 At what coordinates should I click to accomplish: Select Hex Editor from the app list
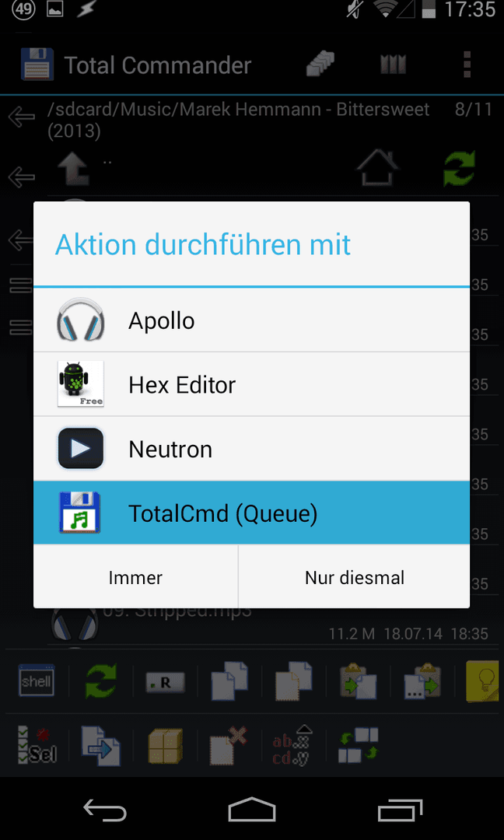(252, 385)
